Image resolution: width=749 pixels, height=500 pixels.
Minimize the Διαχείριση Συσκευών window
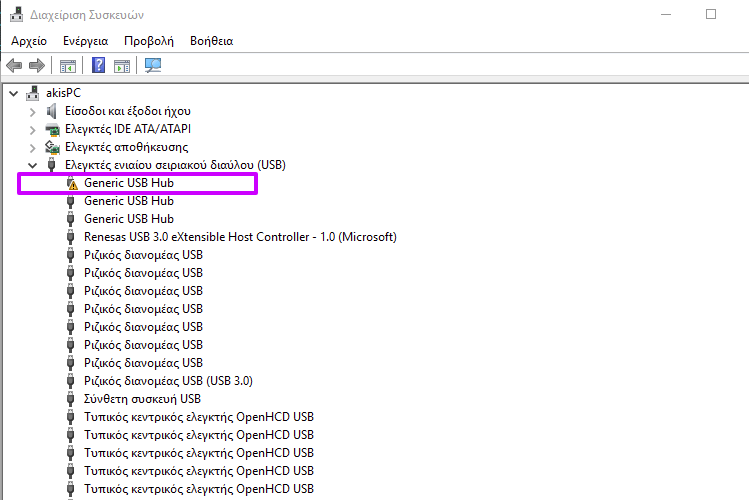(666, 14)
